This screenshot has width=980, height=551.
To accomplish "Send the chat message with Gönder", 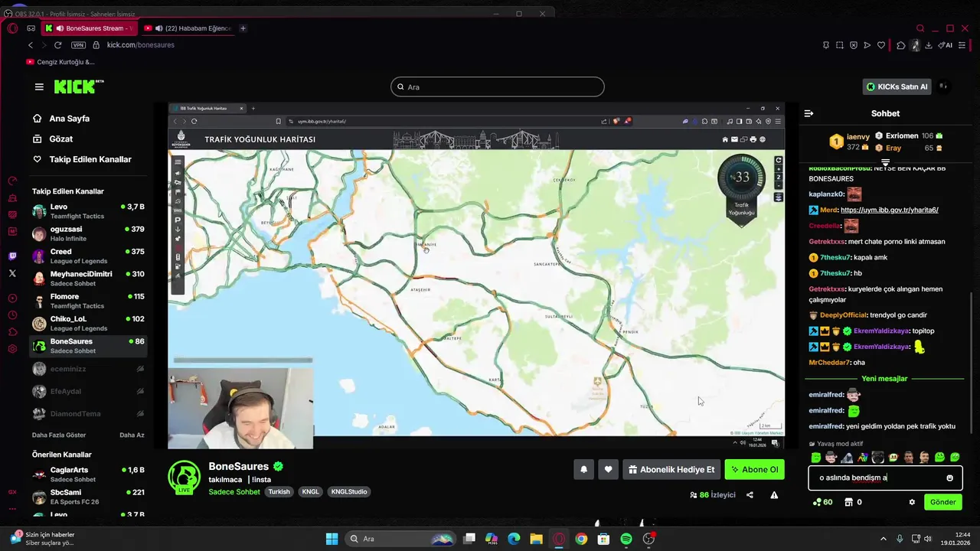I will tap(942, 502).
